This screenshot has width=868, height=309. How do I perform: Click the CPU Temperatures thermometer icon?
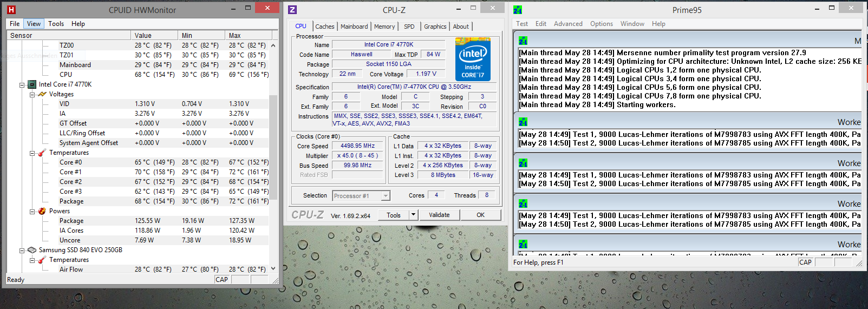42,153
